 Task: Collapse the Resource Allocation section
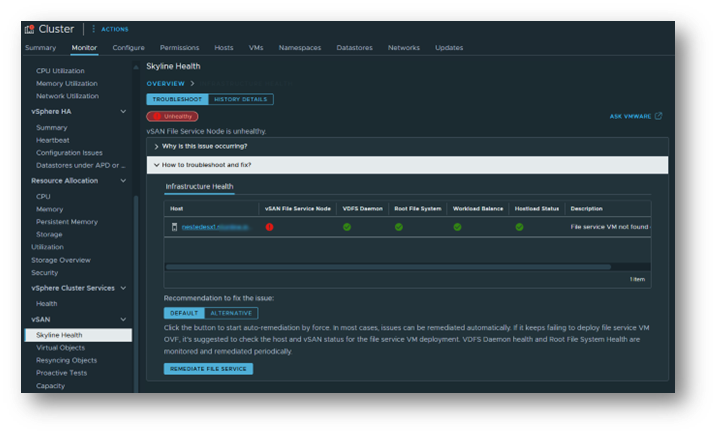tap(123, 181)
